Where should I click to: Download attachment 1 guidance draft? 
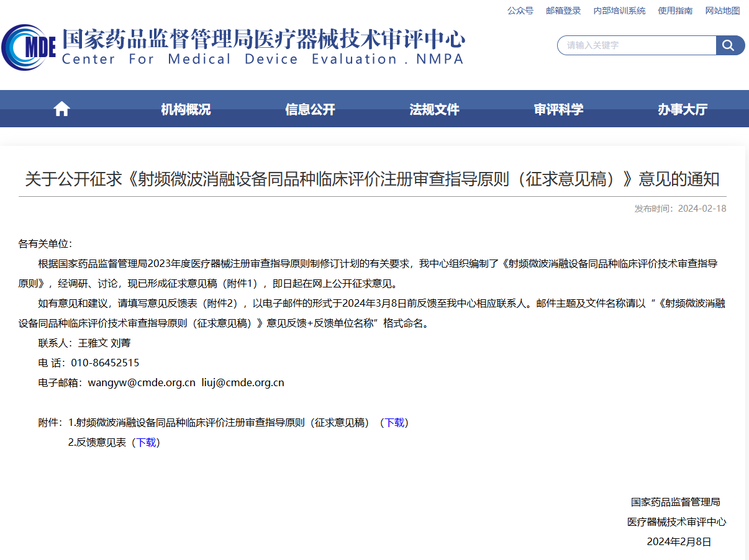[x=394, y=423]
